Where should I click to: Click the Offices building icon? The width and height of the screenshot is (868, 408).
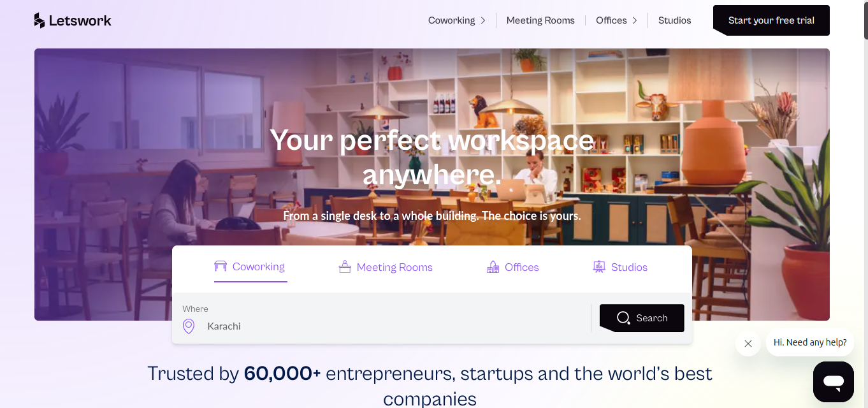coord(492,266)
